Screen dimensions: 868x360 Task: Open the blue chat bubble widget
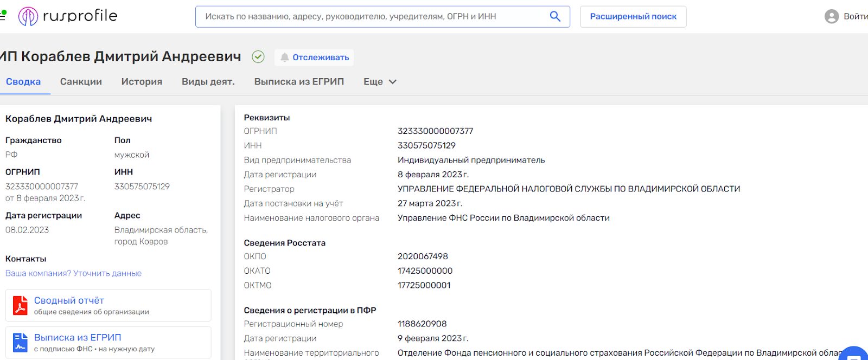point(855,355)
